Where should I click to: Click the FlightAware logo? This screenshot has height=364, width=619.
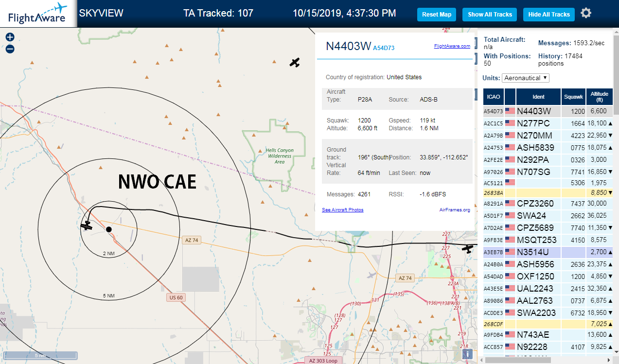pos(38,14)
